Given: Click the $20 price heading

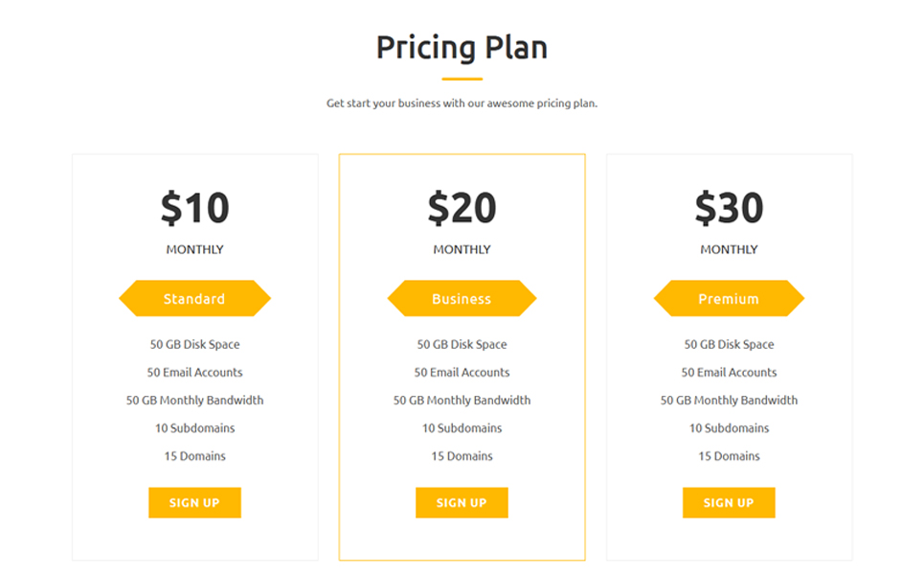Looking at the screenshot, I should tap(462, 208).
